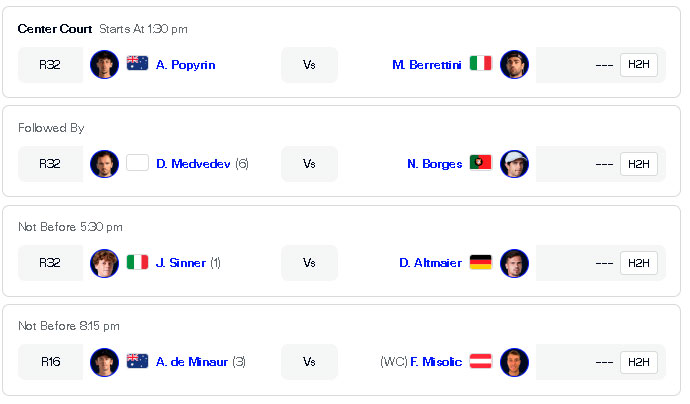Go to M. Berrettini's profile link

(428, 65)
